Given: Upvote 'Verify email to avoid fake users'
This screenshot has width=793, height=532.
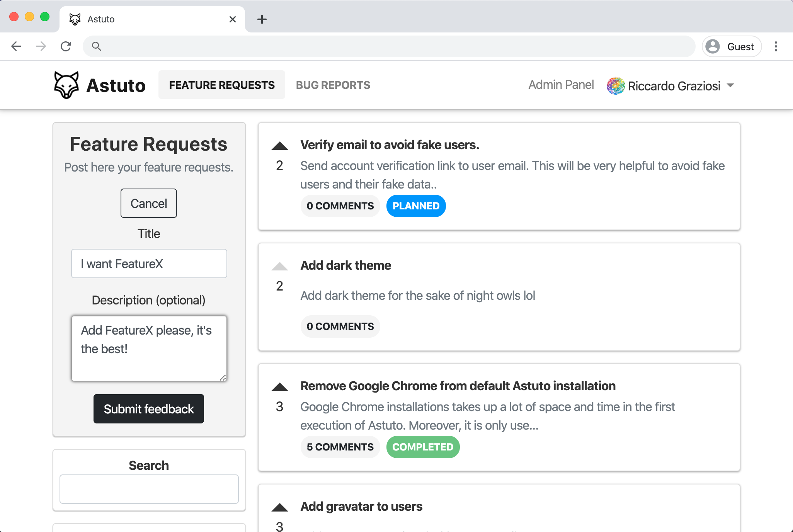Looking at the screenshot, I should [x=279, y=146].
